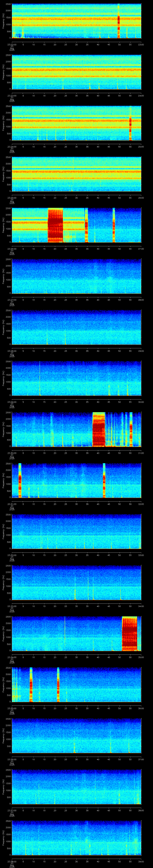The image size is (153, 868).
Task: Click the 23:29:00 start time label
Action: pyautogui.click(x=12, y=402)
